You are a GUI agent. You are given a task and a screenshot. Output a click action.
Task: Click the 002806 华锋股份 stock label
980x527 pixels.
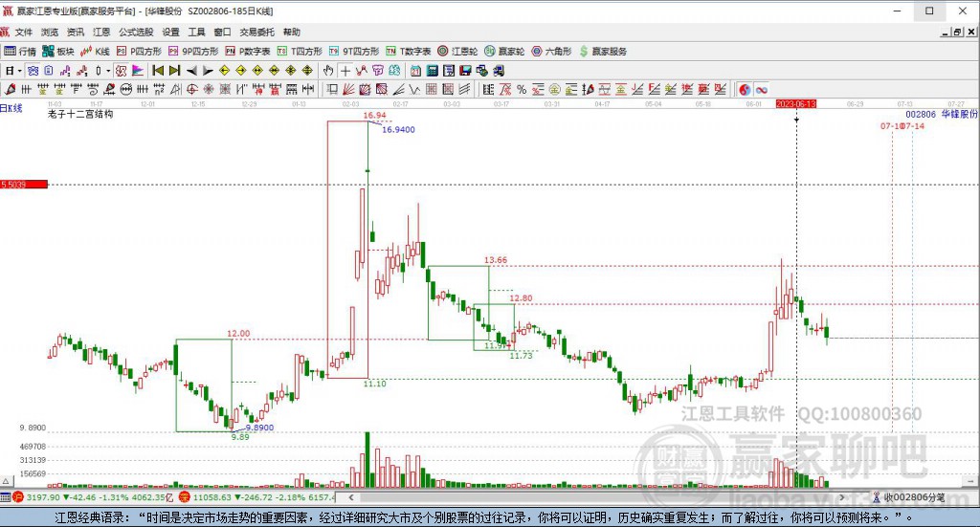pos(942,114)
